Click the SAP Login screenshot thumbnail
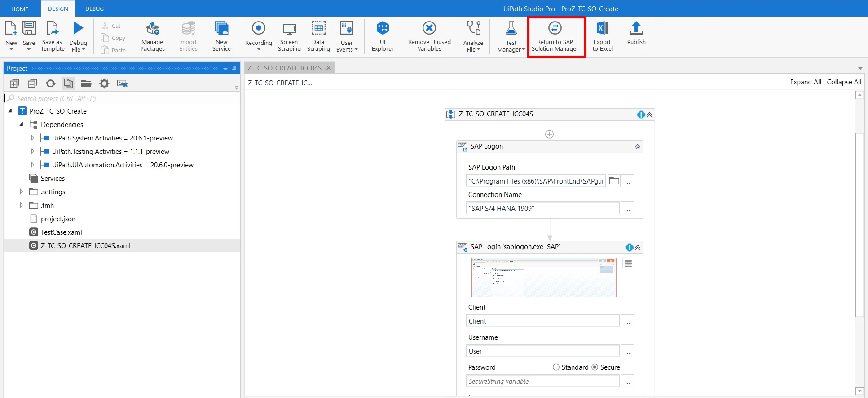 [x=544, y=277]
